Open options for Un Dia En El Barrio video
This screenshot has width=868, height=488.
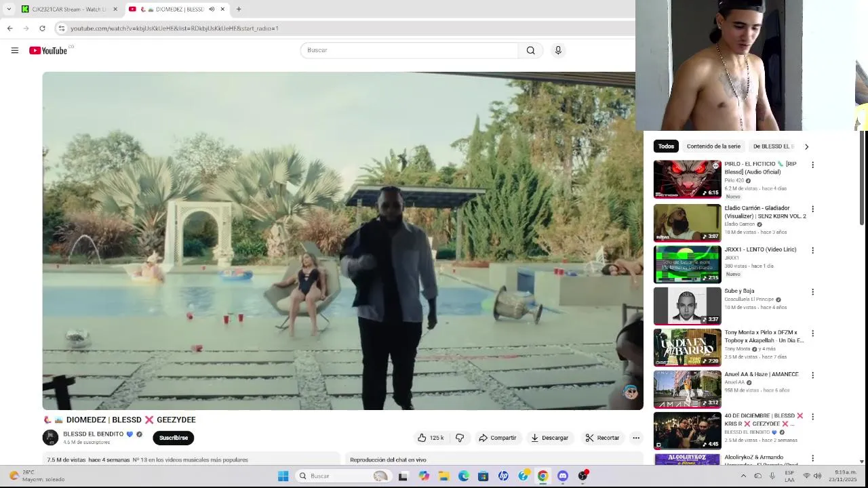pos(812,333)
